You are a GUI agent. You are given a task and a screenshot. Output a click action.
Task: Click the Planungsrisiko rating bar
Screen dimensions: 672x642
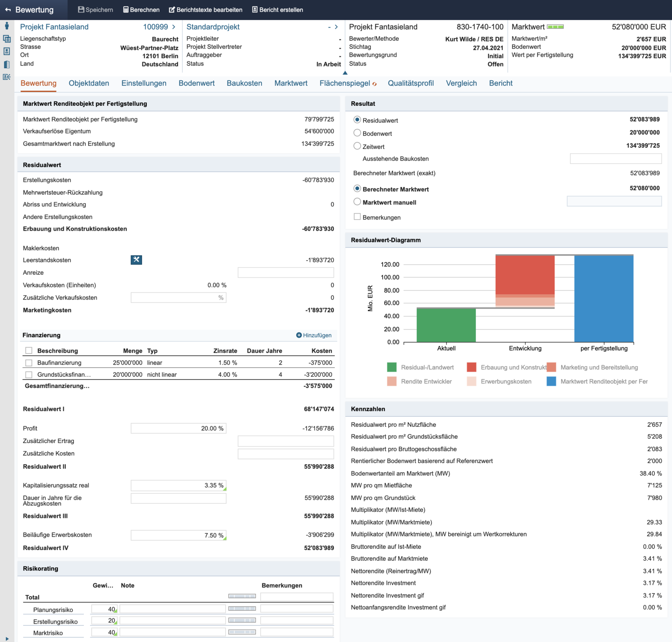pos(242,608)
